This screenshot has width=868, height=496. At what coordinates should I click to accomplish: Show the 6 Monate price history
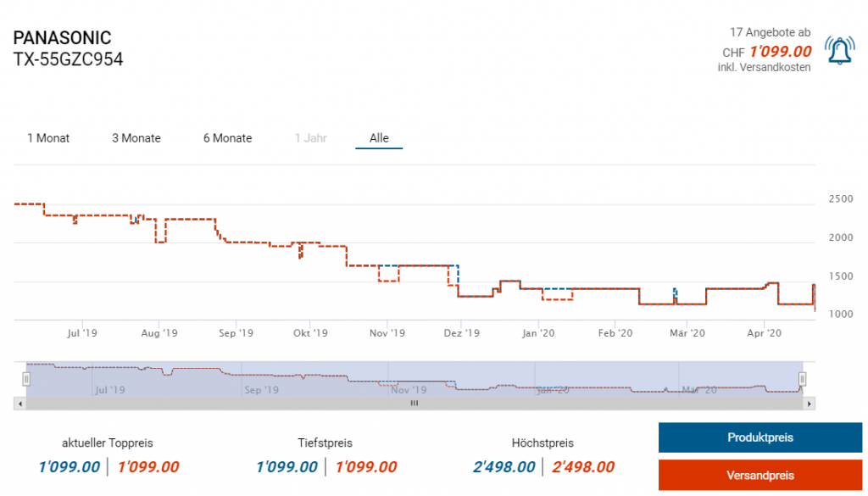(x=227, y=138)
